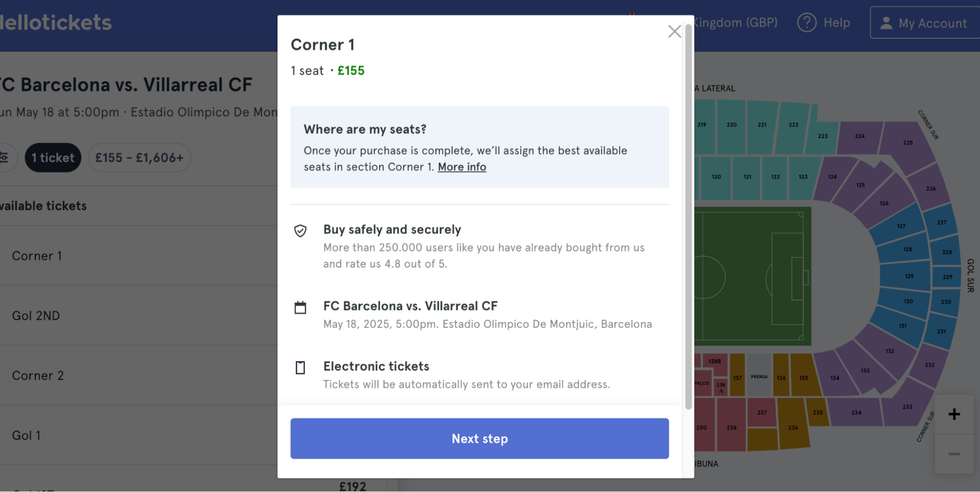The height and width of the screenshot is (492, 980).
Task: Zoom in on the stadium map
Action: [954, 414]
